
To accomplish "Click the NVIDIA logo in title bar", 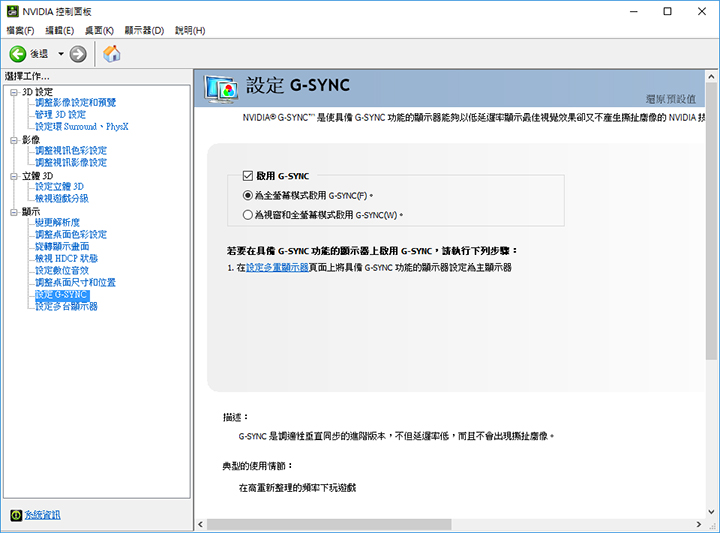I will click(12, 11).
